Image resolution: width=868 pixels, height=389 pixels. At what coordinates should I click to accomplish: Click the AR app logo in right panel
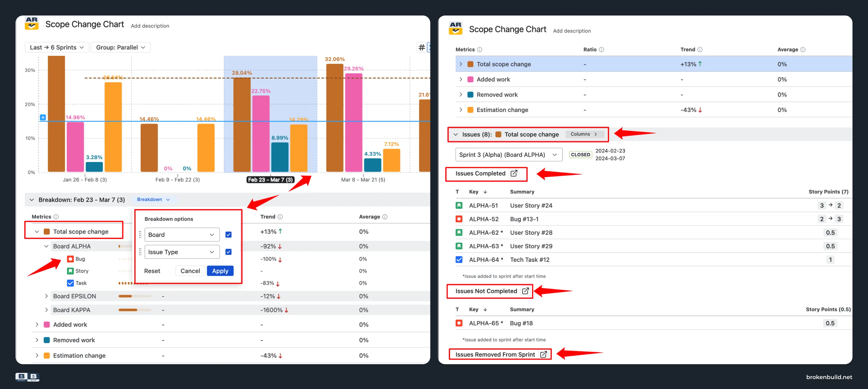coord(455,28)
